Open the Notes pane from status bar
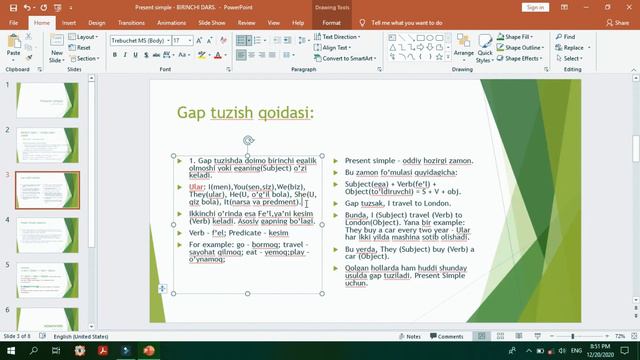Screen dimensions: 640x360 pyautogui.click(x=409, y=336)
